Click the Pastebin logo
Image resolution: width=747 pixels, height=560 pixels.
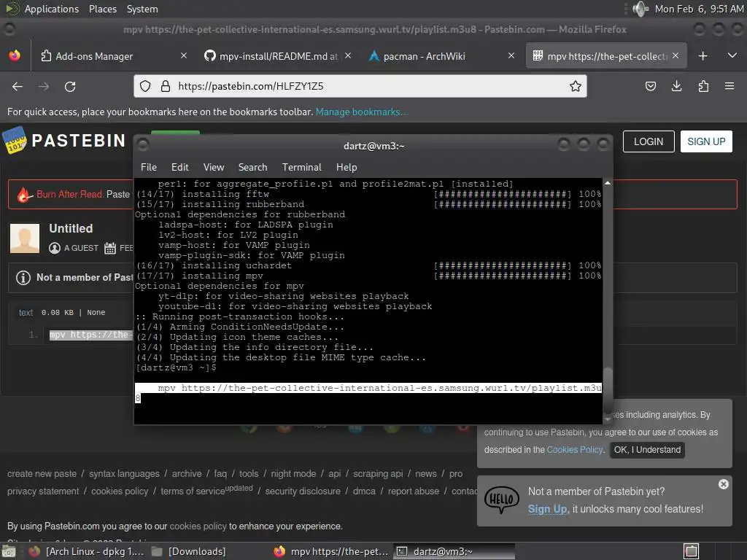pos(64,141)
